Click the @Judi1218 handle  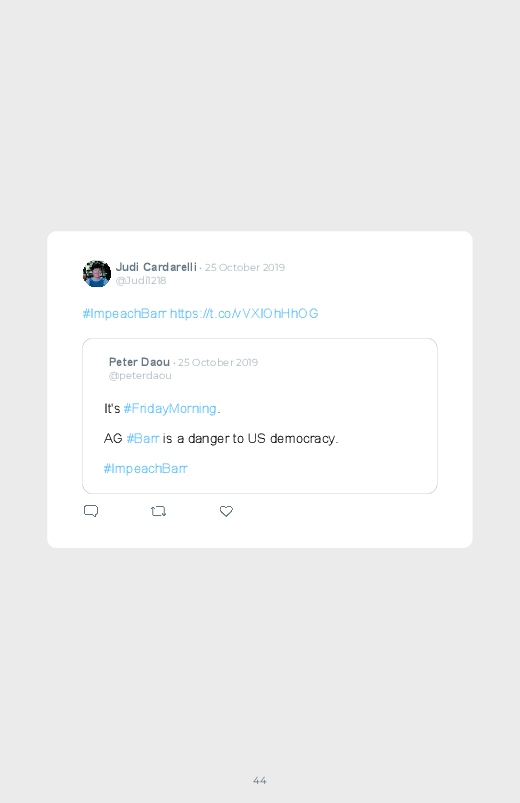pyautogui.click(x=141, y=281)
